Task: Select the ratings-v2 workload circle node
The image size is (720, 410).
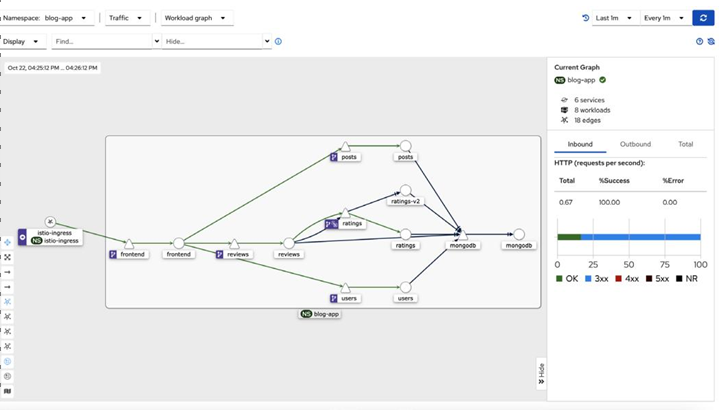Action: click(x=405, y=190)
